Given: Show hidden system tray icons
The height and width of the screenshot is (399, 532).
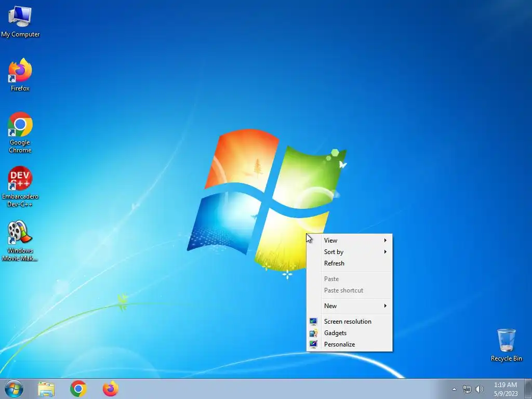Looking at the screenshot, I should (x=454, y=389).
